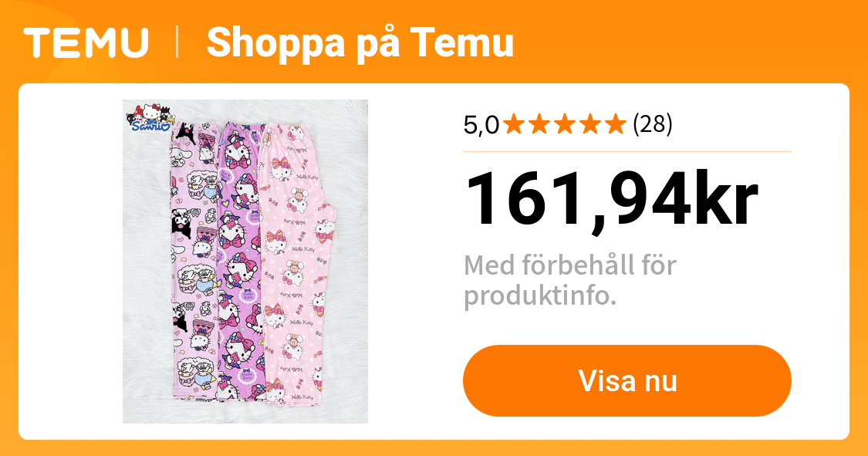This screenshot has height=456, width=868.
Task: Click the 161,94kr price text
Action: (x=612, y=199)
